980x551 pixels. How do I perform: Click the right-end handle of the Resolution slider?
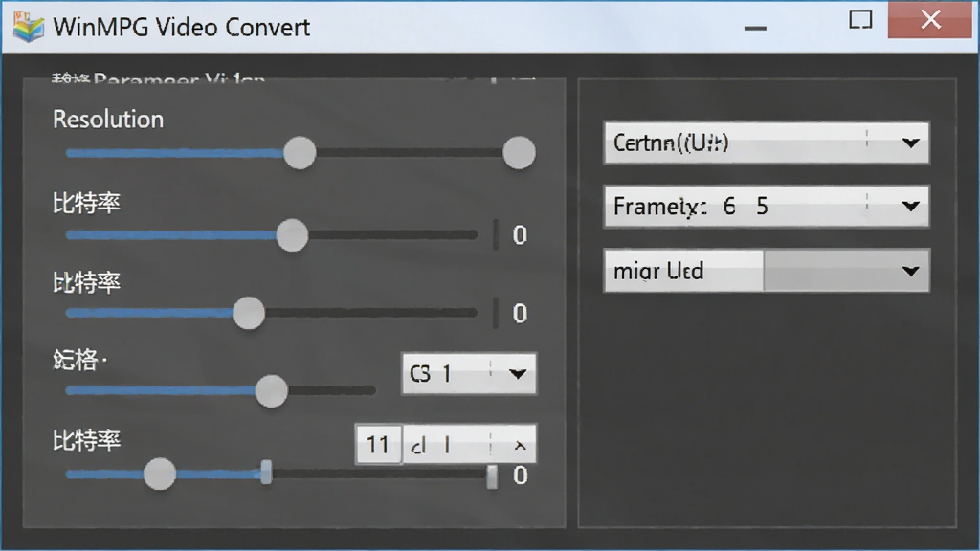point(519,152)
